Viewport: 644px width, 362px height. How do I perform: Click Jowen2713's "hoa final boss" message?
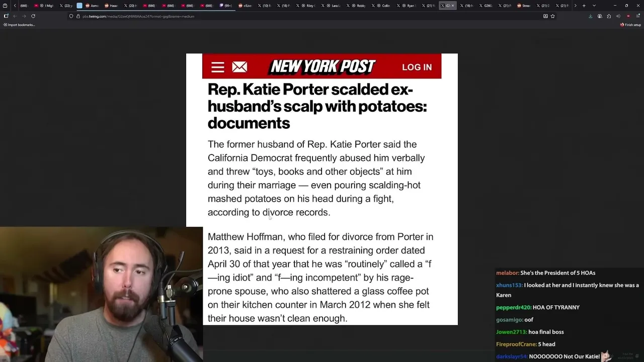point(530,332)
